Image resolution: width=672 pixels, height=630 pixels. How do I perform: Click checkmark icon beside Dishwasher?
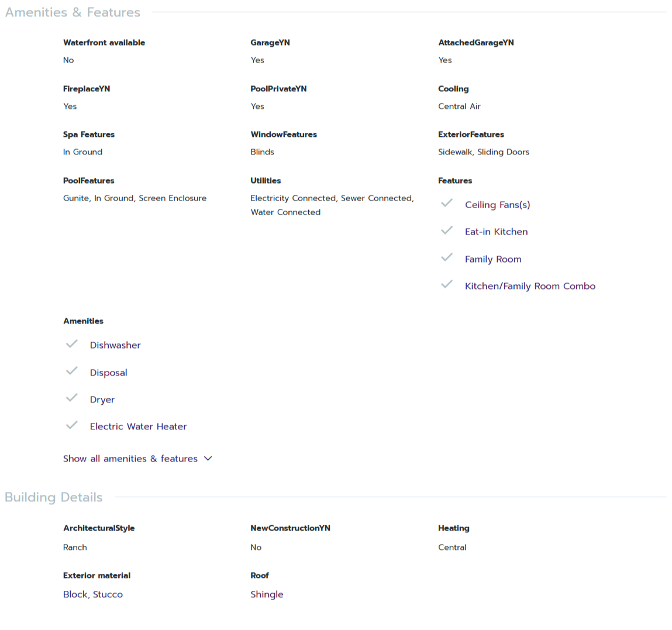(x=72, y=344)
